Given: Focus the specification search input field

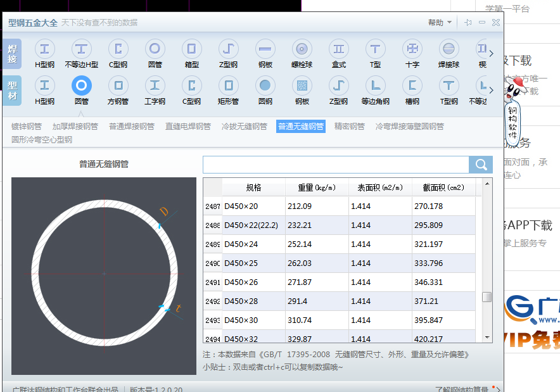Looking at the screenshot, I should [336, 165].
